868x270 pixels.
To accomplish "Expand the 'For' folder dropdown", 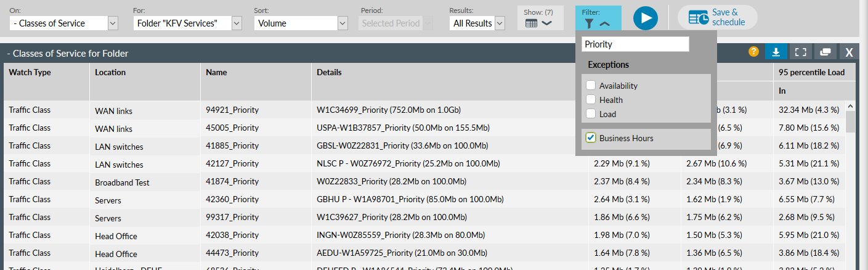I will [x=187, y=23].
